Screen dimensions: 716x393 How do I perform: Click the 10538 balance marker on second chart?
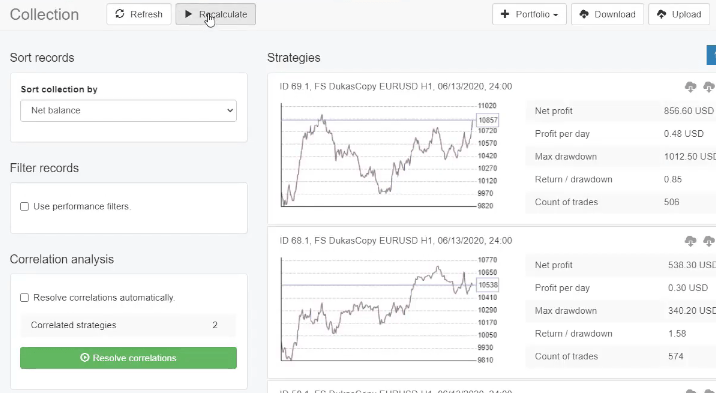point(487,285)
